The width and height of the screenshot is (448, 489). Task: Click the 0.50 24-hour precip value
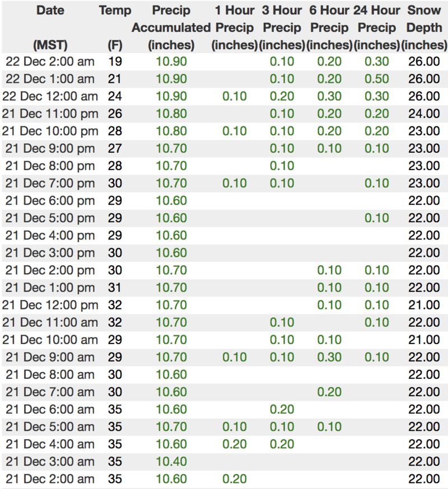[377, 79]
